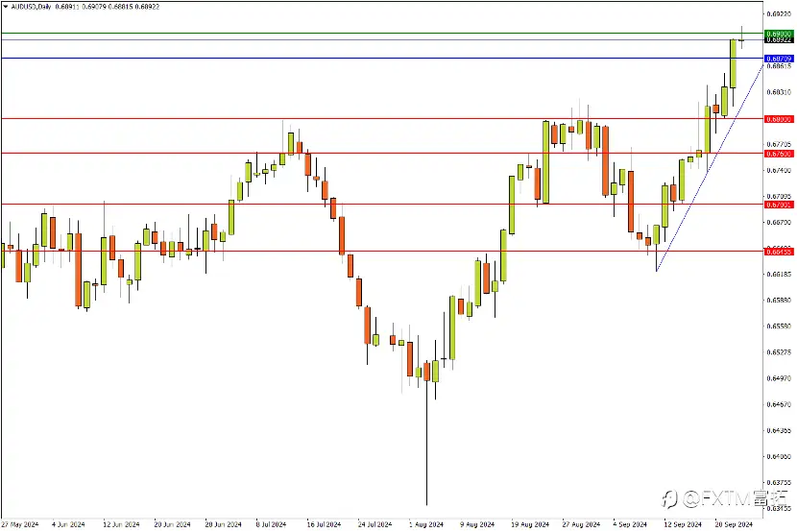Click the 28 Jun 2024 date label
This screenshot has height=532, width=797.
tap(223, 524)
